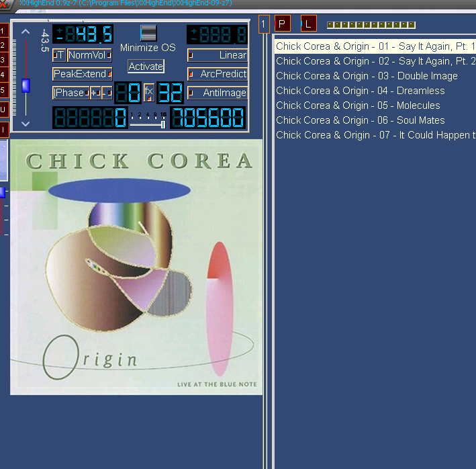Click the -43.5 volume digital display

click(83, 34)
